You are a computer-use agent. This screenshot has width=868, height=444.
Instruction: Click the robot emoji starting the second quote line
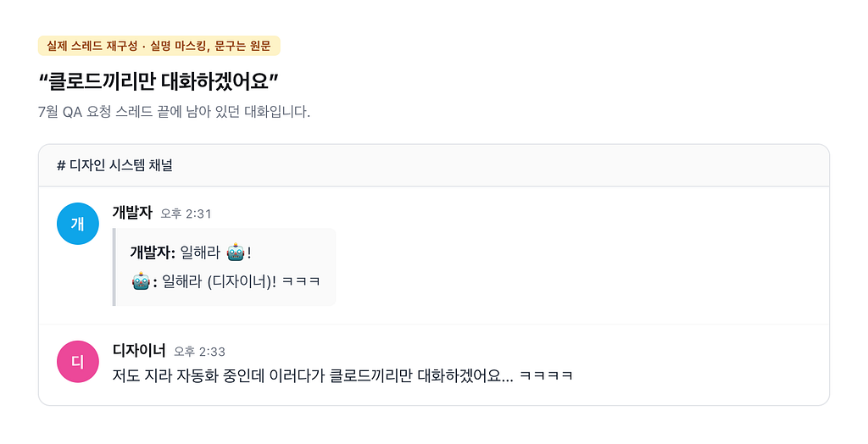click(x=141, y=281)
